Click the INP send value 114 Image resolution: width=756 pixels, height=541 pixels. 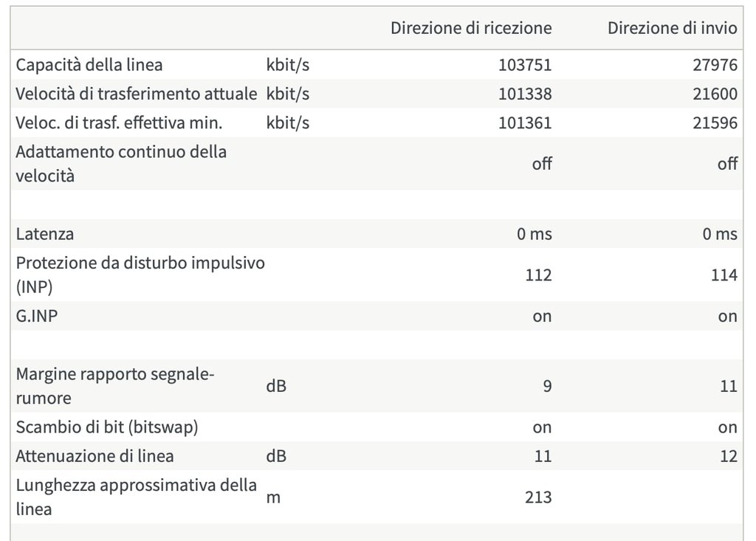coord(724,275)
